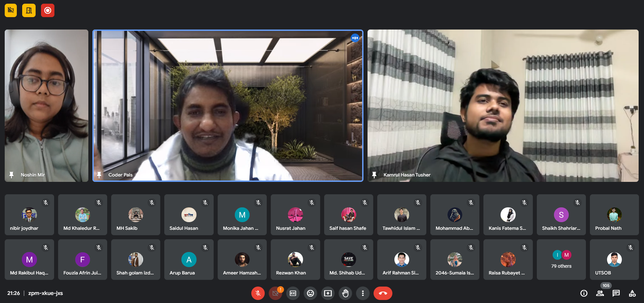Click the pin icon on Noshin Mir's tile
Image resolution: width=644 pixels, height=303 pixels.
(11, 175)
